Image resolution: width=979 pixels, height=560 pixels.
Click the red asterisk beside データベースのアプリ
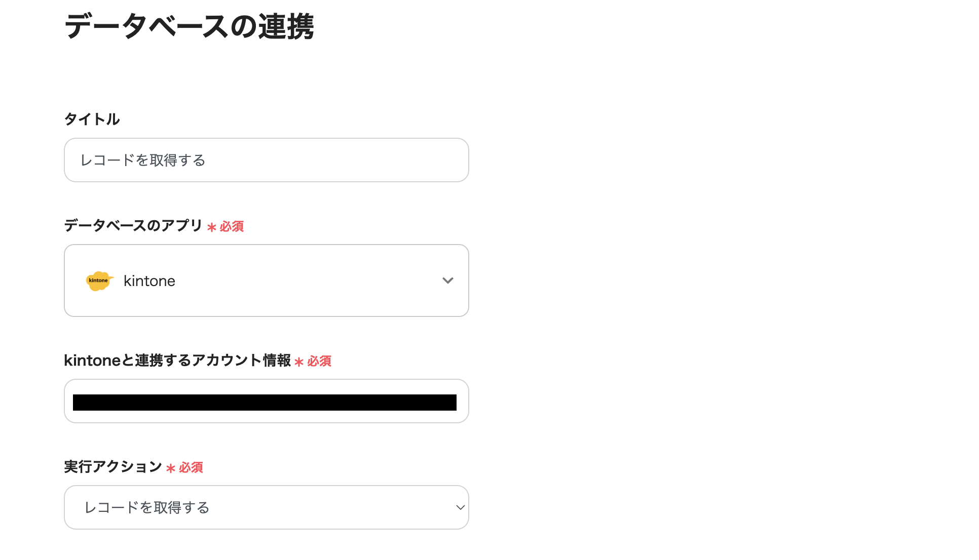click(x=213, y=226)
